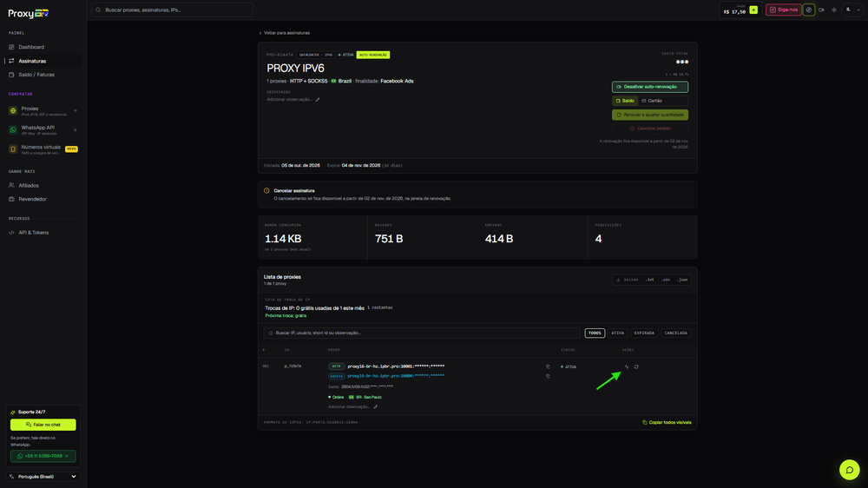Select Saldo payment method

point(625,101)
